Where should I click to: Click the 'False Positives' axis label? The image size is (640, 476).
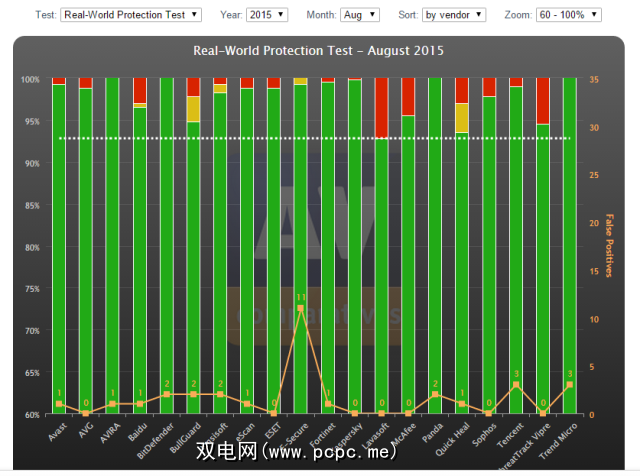click(x=609, y=246)
